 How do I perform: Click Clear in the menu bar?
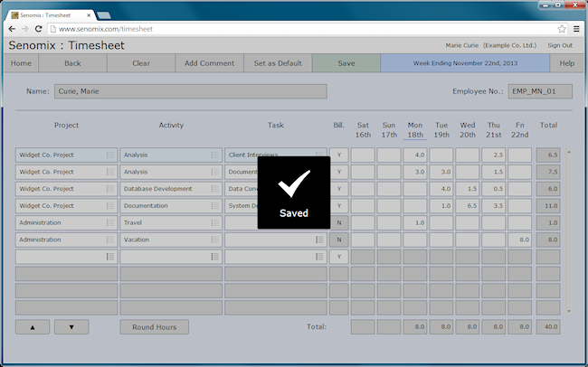pyautogui.click(x=141, y=63)
